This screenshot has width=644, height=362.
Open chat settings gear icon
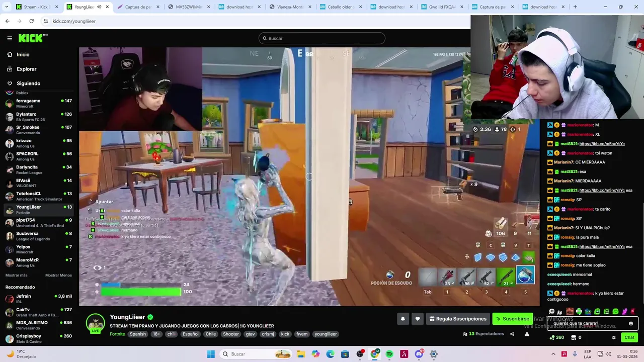coord(614,337)
